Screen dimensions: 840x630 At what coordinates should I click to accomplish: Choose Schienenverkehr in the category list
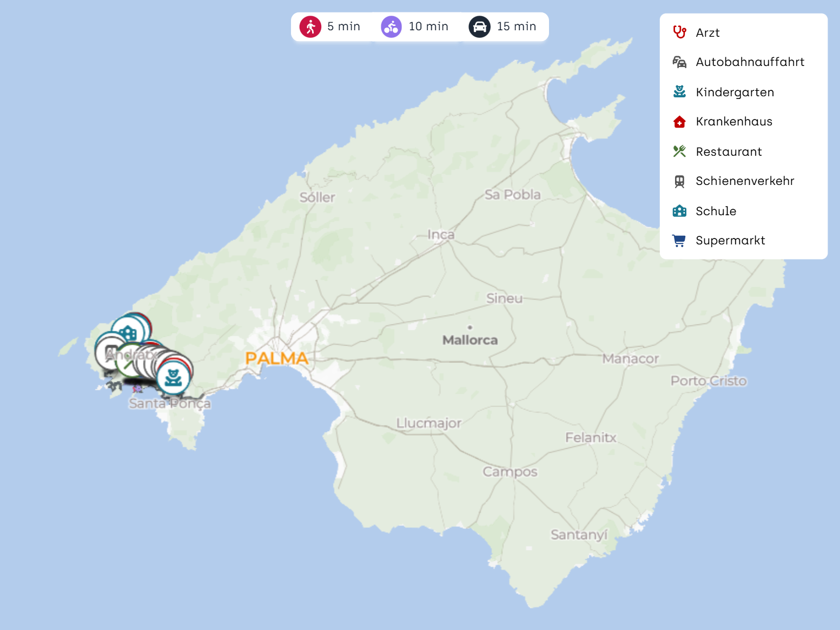click(744, 181)
